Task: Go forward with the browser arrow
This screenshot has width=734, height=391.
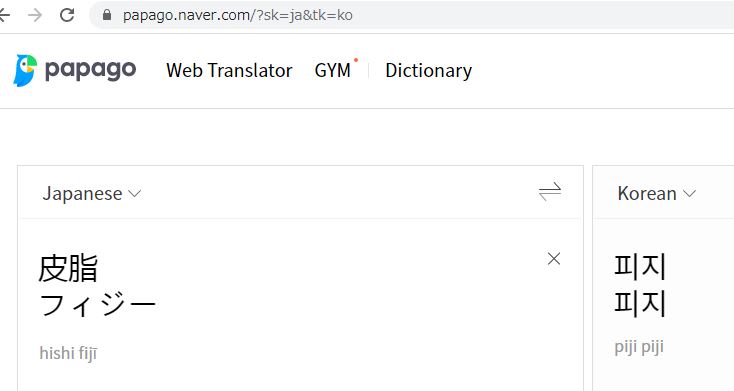Action: pyautogui.click(x=35, y=15)
